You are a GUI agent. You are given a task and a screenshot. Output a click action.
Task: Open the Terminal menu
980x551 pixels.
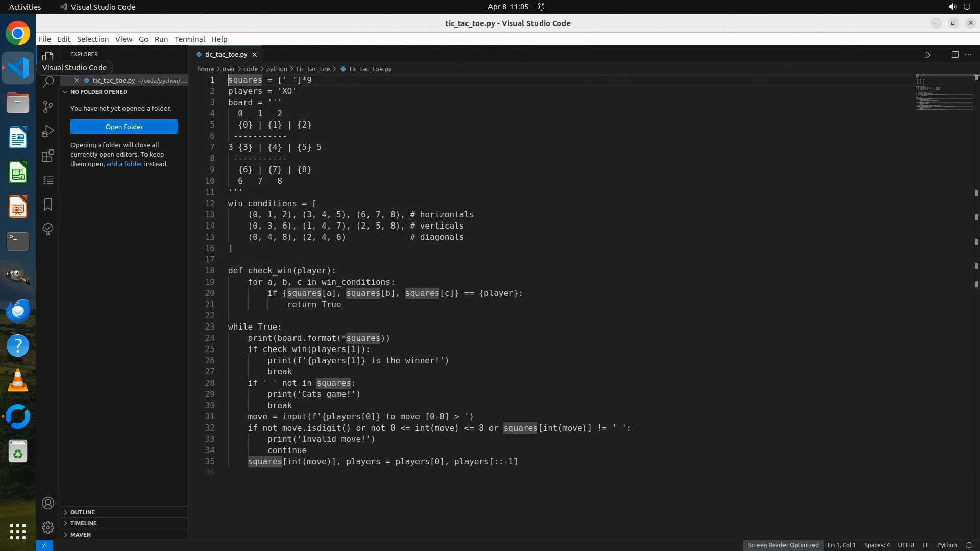pos(189,39)
